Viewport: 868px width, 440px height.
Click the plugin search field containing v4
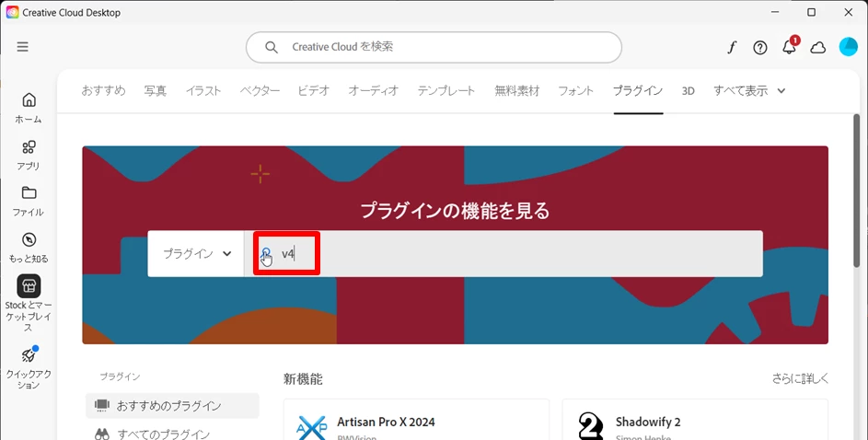coord(503,253)
